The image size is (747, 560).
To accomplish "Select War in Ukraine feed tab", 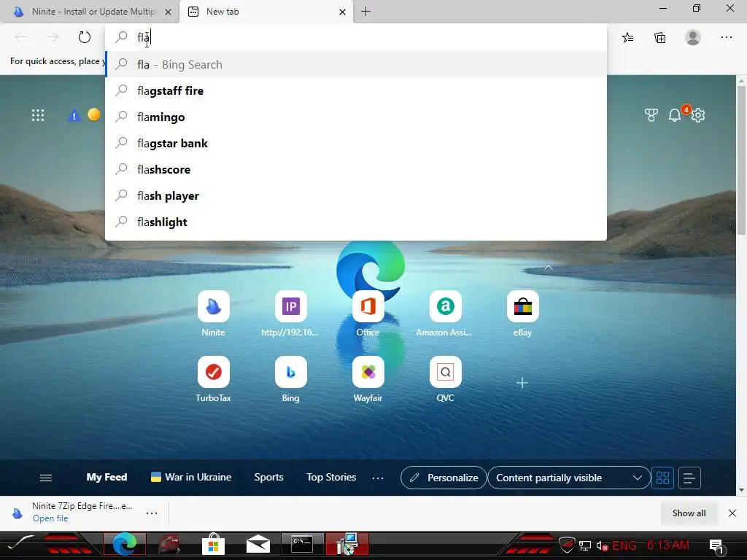I will 191,477.
